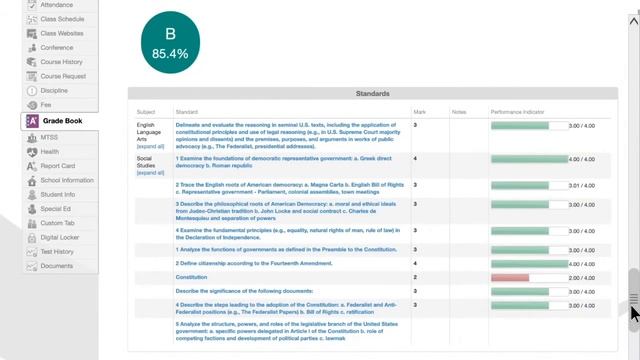640x360 pixels.
Task: Click the Performance Indicator column header
Action: coord(517,112)
